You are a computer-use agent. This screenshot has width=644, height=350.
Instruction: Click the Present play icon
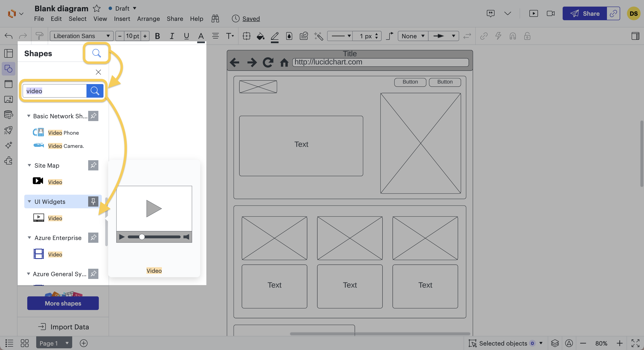[533, 13]
